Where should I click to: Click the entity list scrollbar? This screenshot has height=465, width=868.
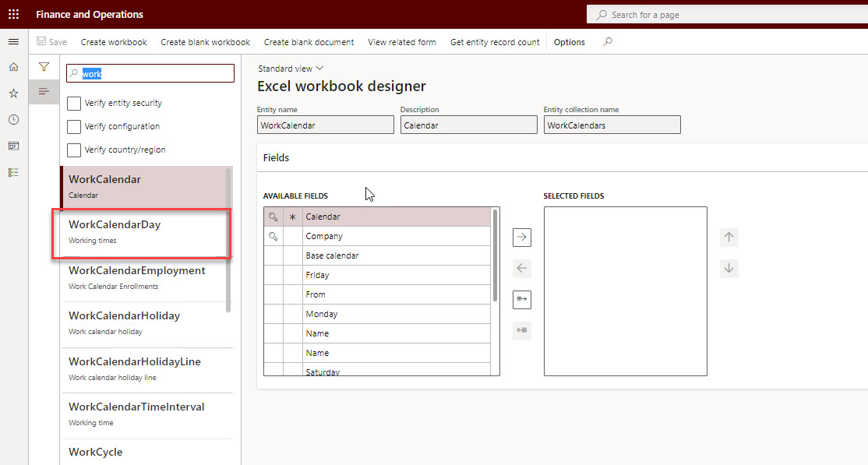(228, 240)
